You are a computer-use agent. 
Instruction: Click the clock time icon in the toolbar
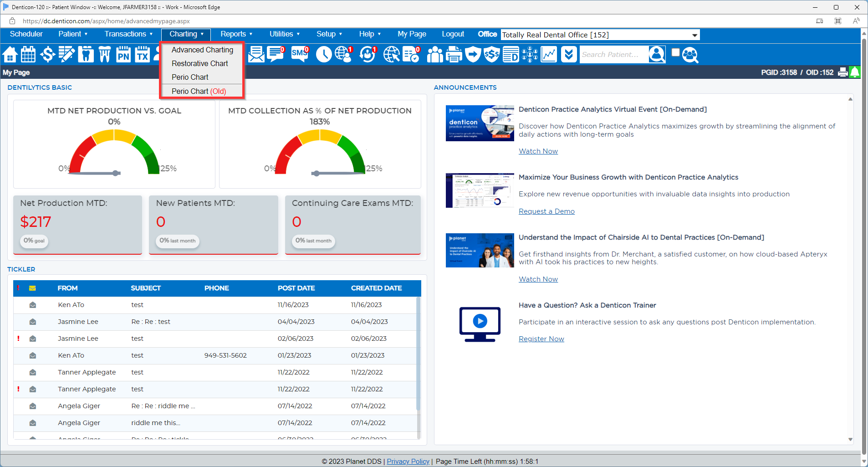point(324,54)
